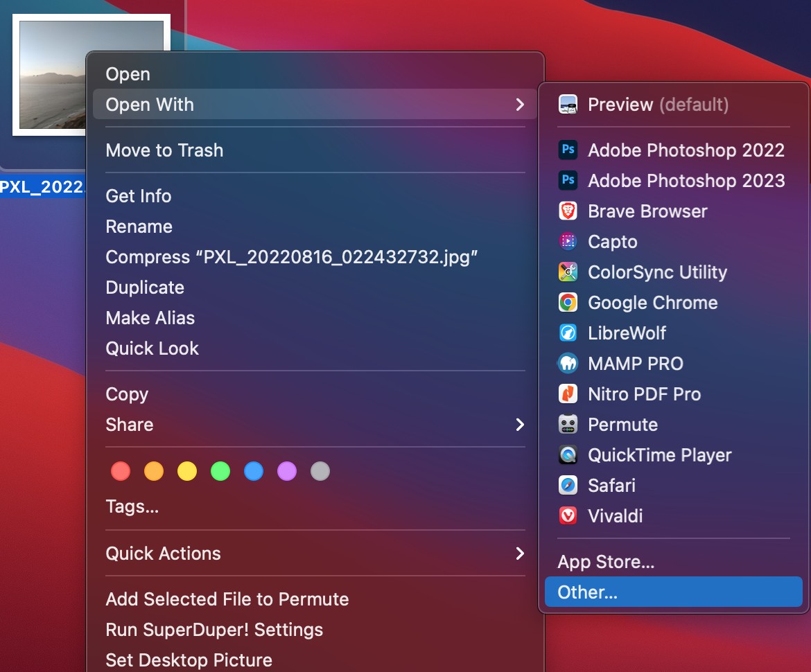Select Move to Trash
This screenshot has width=811, height=672.
315,150
